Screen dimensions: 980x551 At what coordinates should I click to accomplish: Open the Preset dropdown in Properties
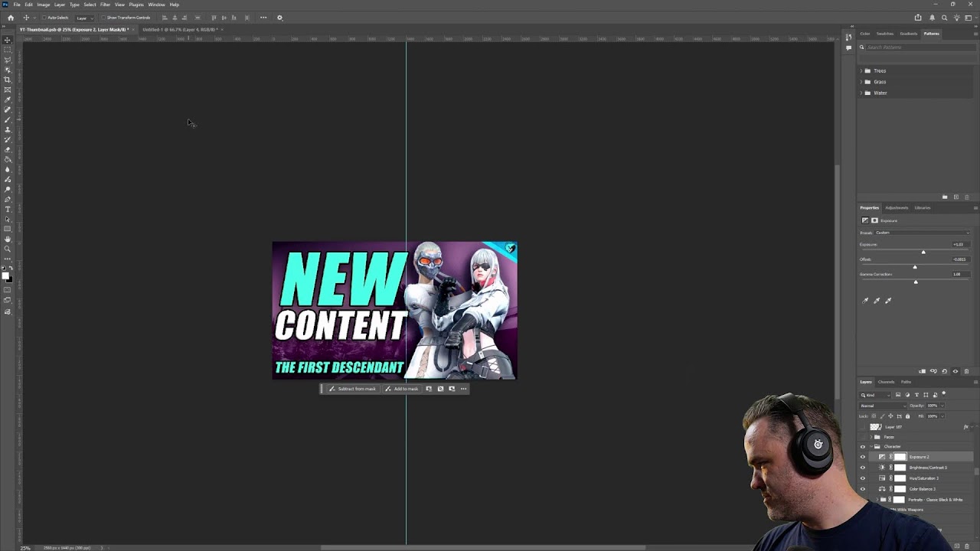922,233
